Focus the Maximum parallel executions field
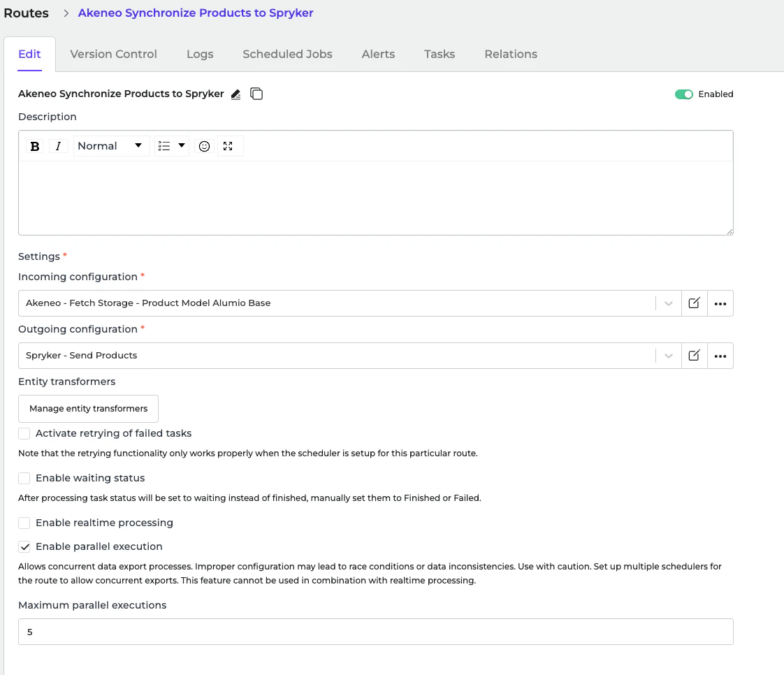 pyautogui.click(x=375, y=632)
